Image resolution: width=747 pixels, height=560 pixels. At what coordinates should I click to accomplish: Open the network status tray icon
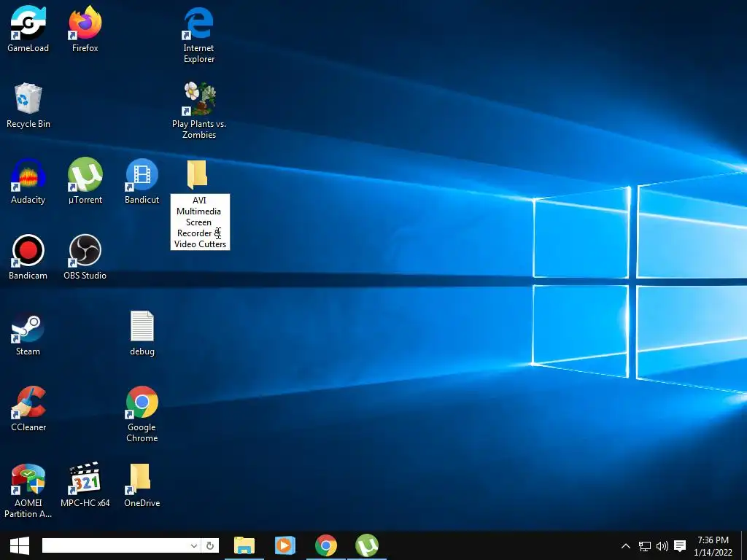[645, 546]
